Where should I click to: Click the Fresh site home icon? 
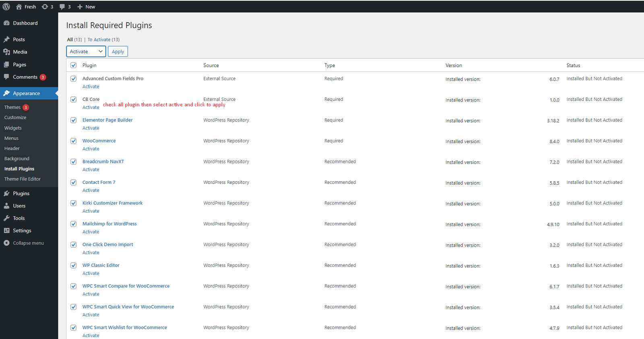19,7
